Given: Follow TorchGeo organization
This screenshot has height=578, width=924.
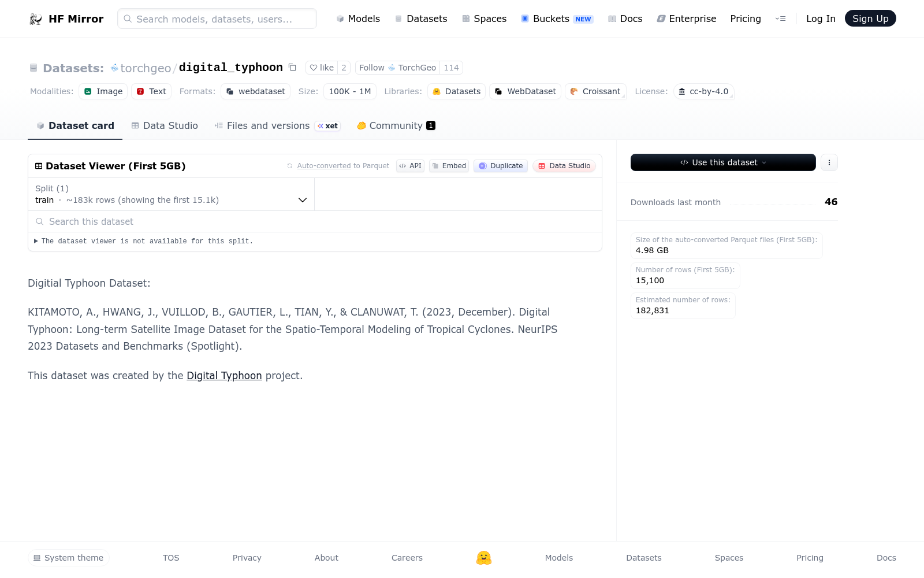Looking at the screenshot, I should (x=397, y=68).
